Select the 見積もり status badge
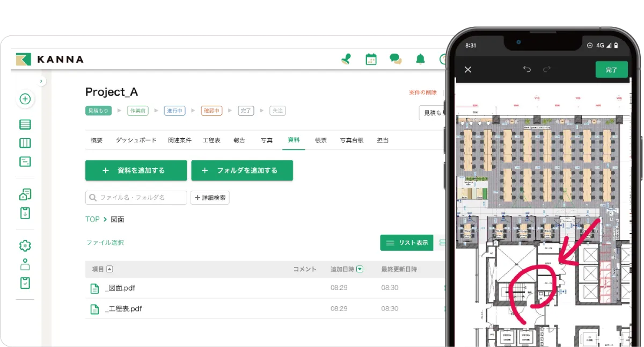 [x=98, y=111]
